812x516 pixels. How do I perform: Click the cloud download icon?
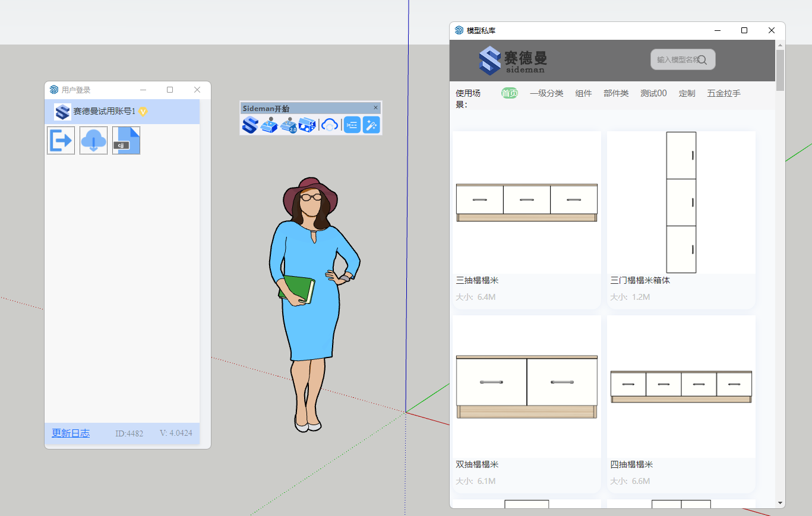tap(93, 141)
